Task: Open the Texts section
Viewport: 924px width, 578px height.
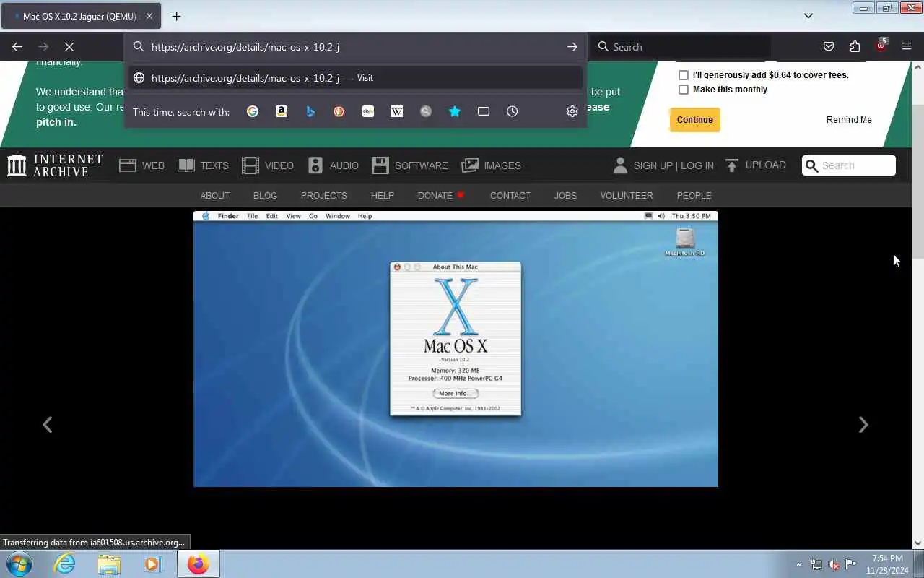Action: [x=203, y=165]
